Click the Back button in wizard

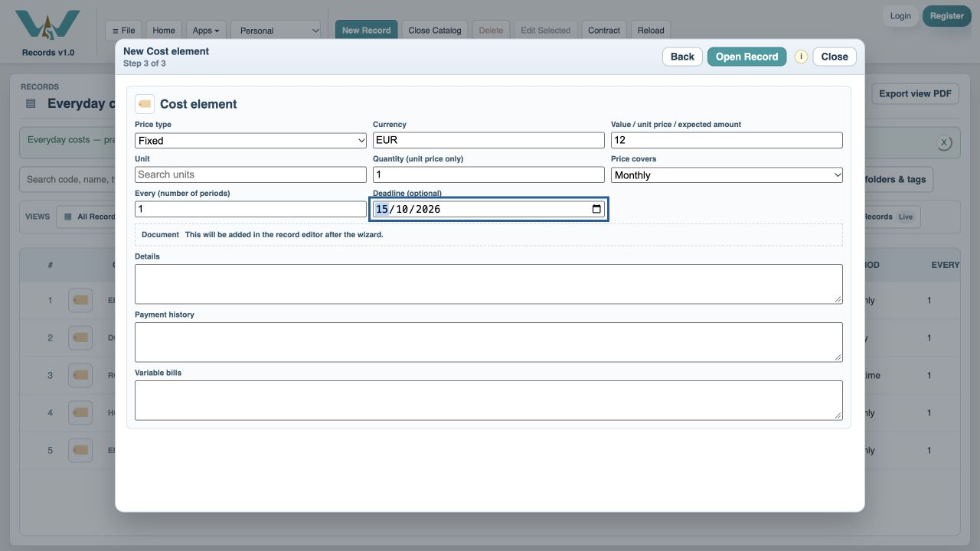coord(682,57)
